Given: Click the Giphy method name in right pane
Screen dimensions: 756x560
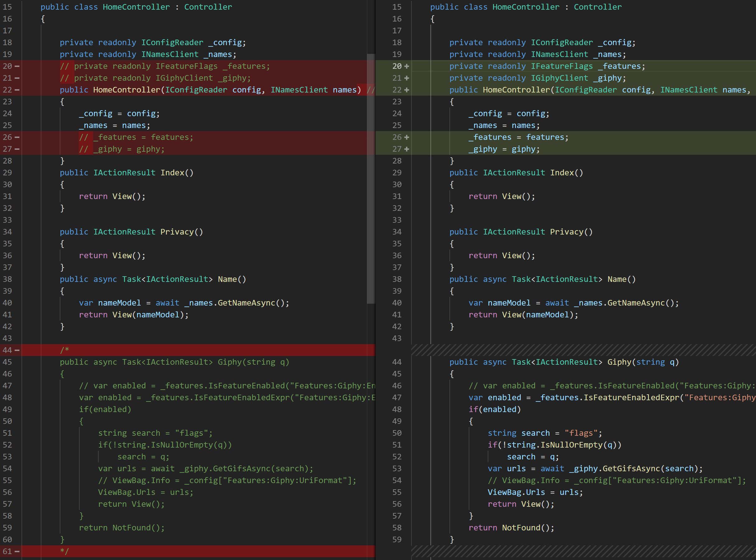Looking at the screenshot, I should coord(619,362).
